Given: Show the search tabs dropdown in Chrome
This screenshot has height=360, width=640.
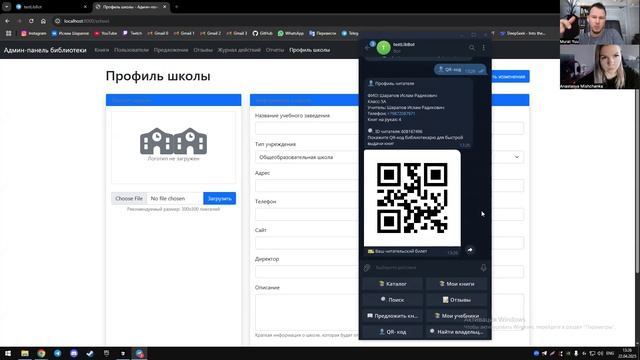Looking at the screenshot, I should click(x=7, y=7).
